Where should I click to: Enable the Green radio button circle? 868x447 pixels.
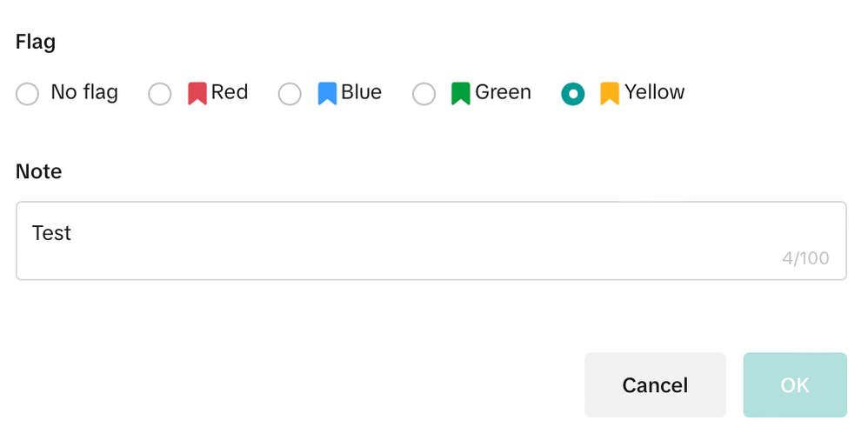(x=424, y=94)
